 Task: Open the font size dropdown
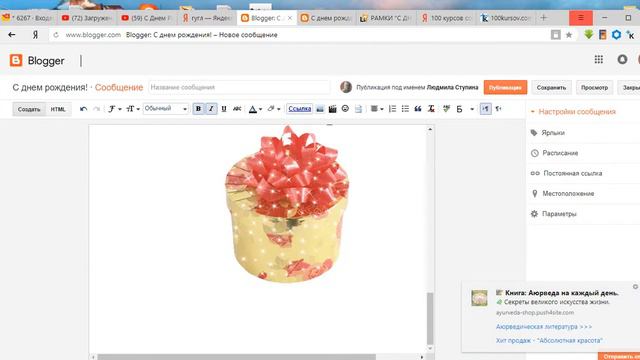133,109
